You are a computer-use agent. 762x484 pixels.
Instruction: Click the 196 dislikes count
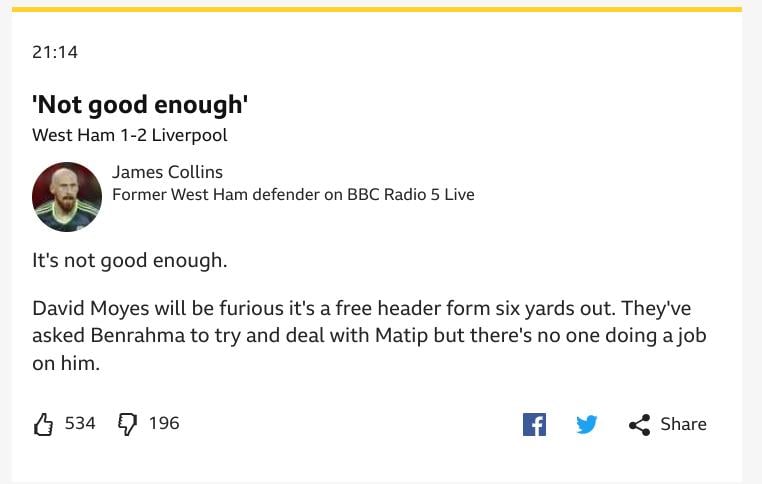pos(164,423)
